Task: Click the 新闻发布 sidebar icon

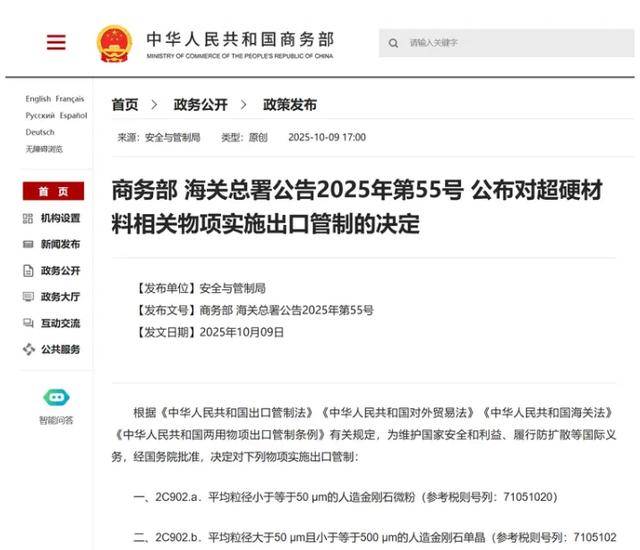Action: 28,244
